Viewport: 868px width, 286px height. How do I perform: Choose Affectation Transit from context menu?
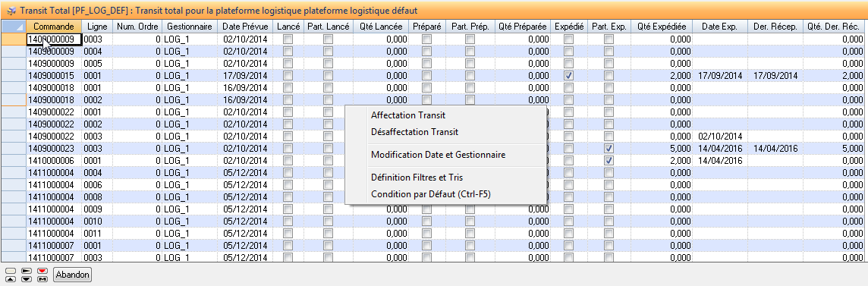[408, 115]
